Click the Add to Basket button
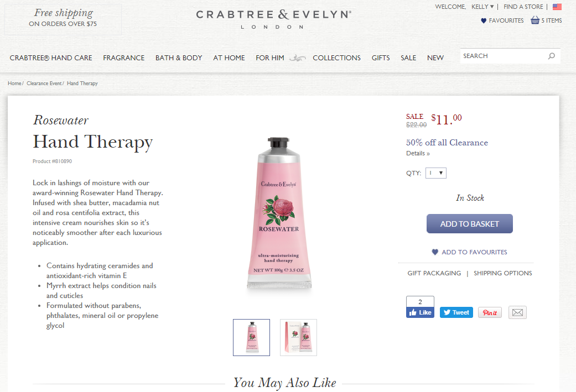 coord(469,223)
